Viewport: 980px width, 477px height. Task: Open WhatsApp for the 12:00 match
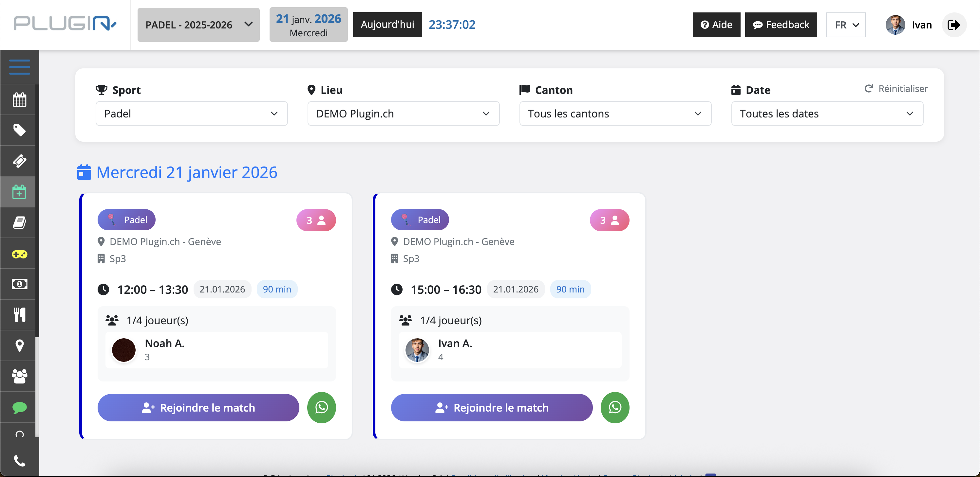pos(321,407)
